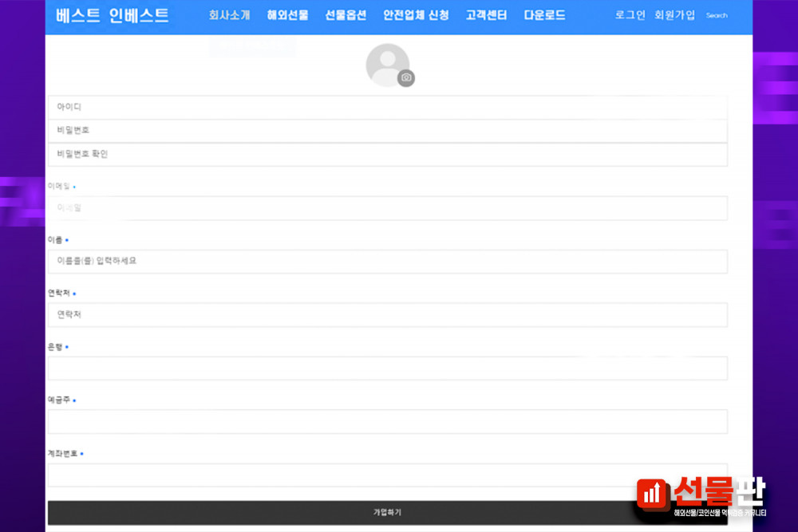
Task: Open the 해외선물 menu item
Action: (x=287, y=15)
